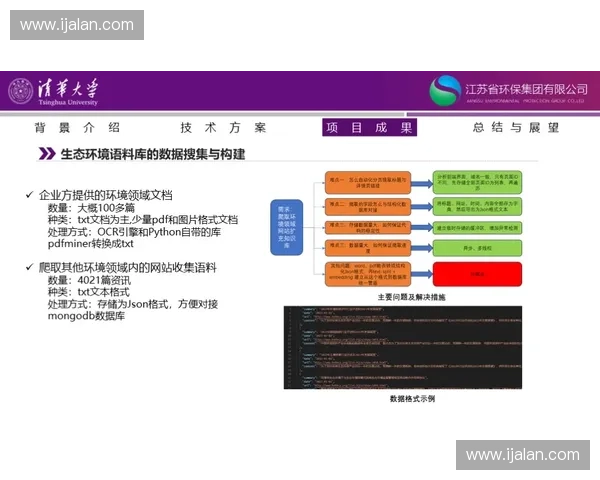Click the Tsinghua University English subtitle
Viewport: 600px width, 480px height.
[68, 102]
